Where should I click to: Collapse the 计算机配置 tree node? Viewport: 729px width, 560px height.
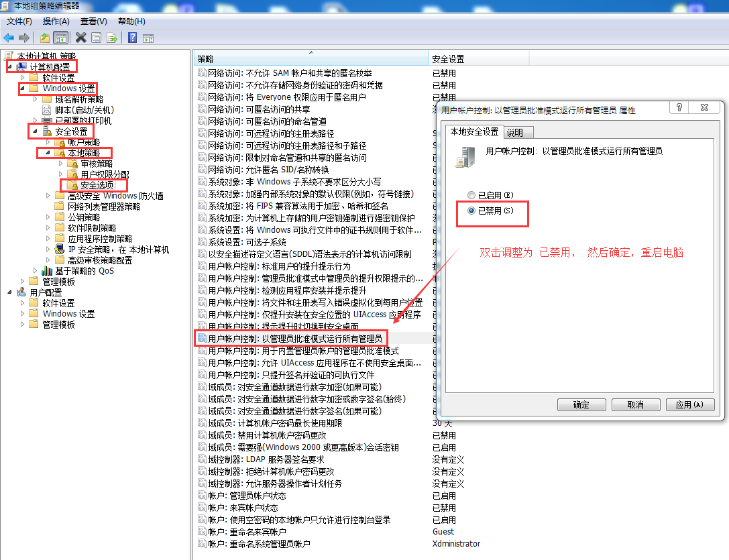click(x=10, y=67)
